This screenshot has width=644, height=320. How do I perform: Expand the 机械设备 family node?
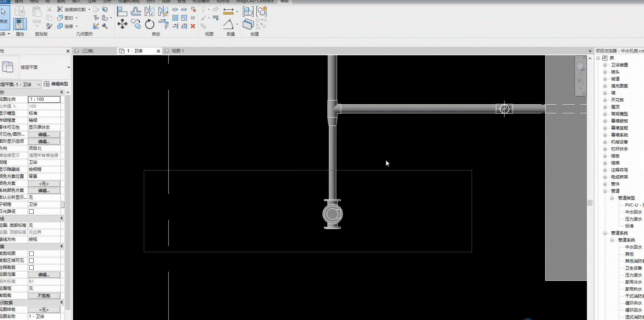[605, 142]
